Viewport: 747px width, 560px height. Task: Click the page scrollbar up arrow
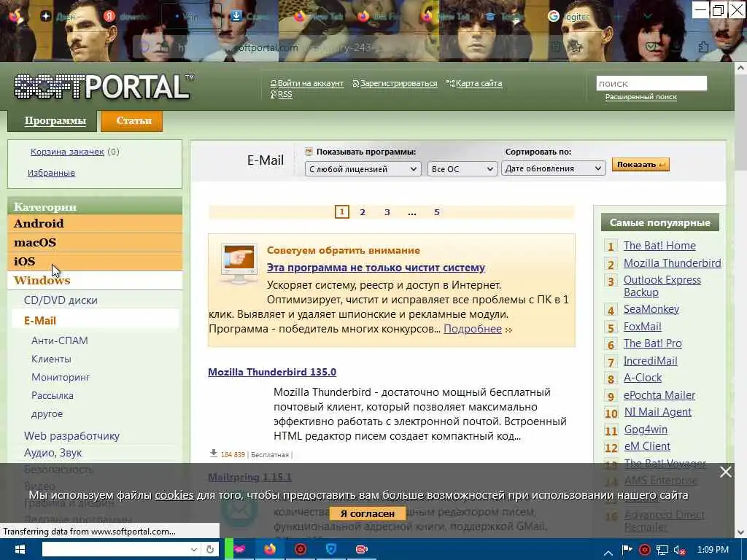click(x=740, y=69)
